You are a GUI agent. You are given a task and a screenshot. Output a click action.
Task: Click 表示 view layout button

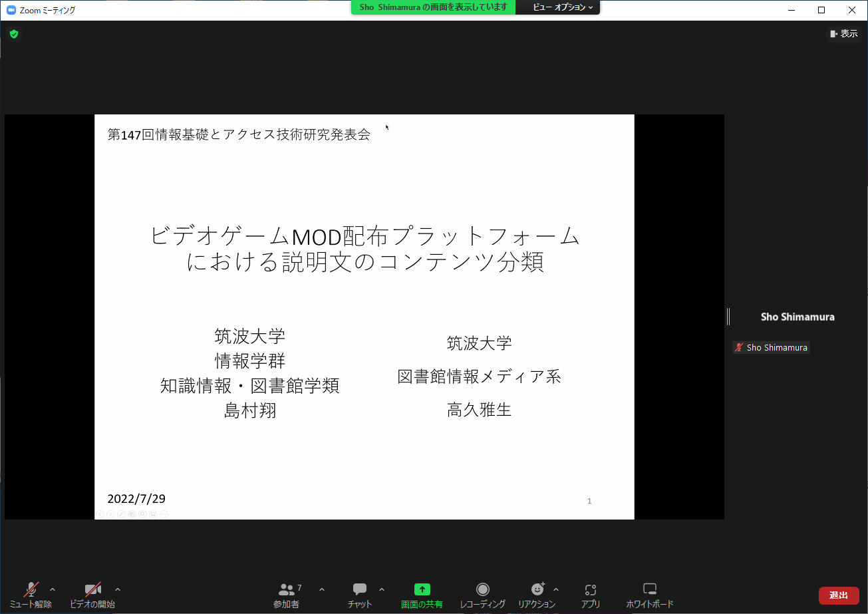(x=844, y=34)
